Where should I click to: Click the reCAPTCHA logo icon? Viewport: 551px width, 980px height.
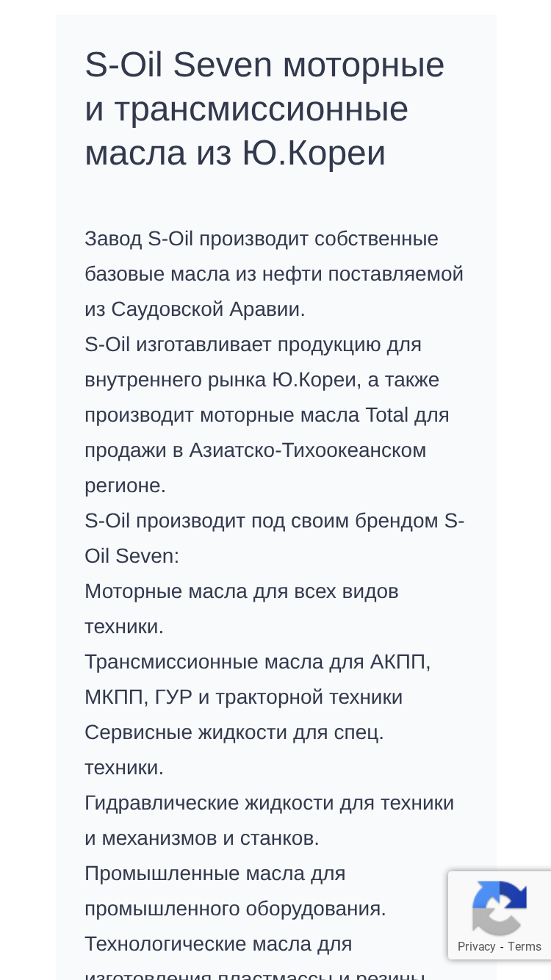pyautogui.click(x=500, y=908)
